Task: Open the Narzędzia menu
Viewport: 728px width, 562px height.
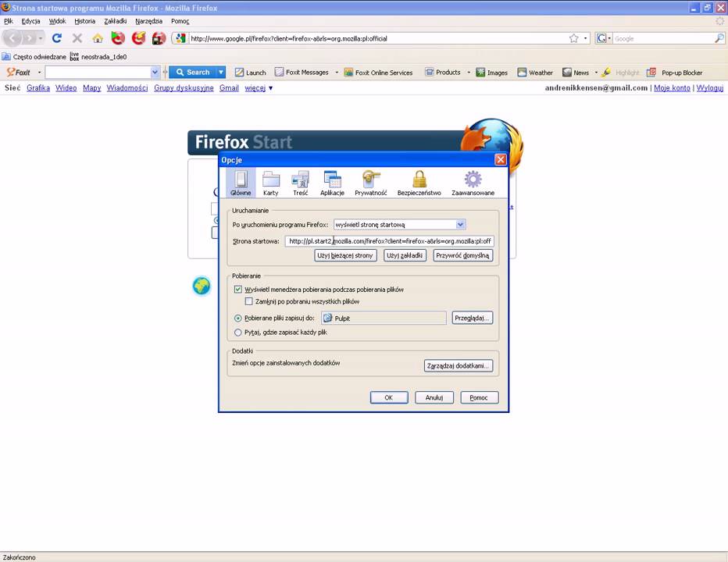Action: point(148,21)
